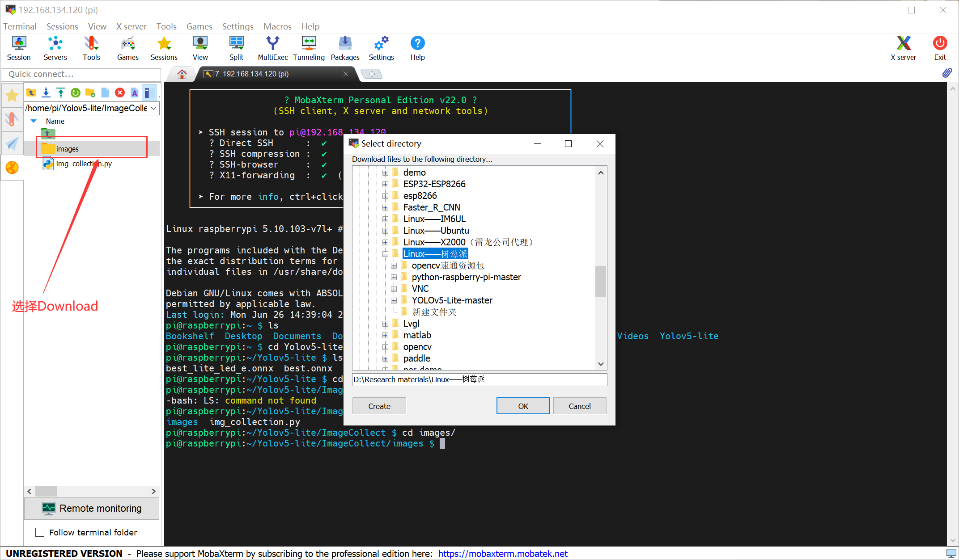Open the Macros menu
Image resolution: width=959 pixels, height=560 pixels.
(277, 26)
